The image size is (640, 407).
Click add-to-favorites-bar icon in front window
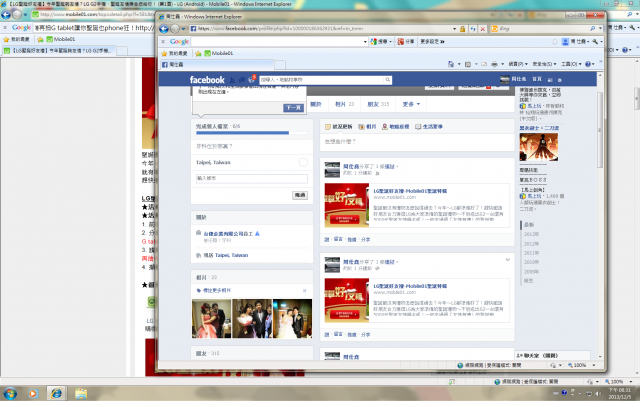pos(198,53)
